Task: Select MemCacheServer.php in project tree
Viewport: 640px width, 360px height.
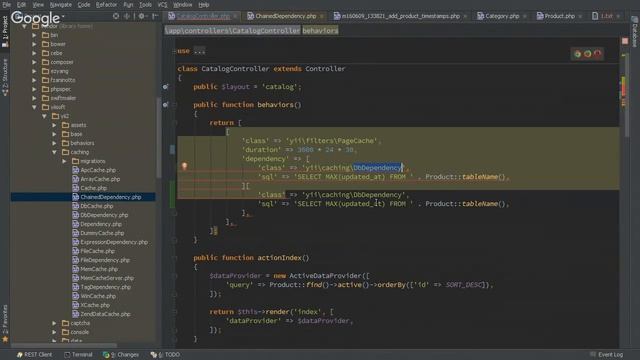Action: coord(107,278)
